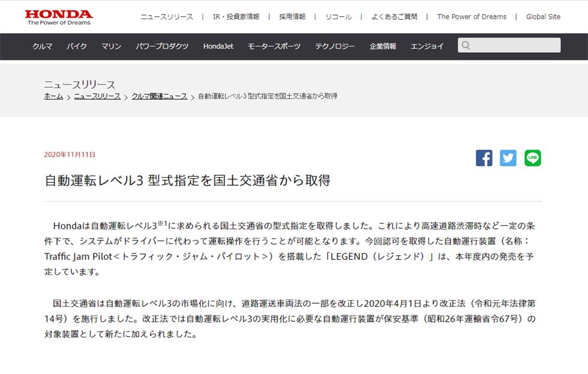Open モータースポーツ menu
Viewport: 588px width, 374px height.
point(274,46)
